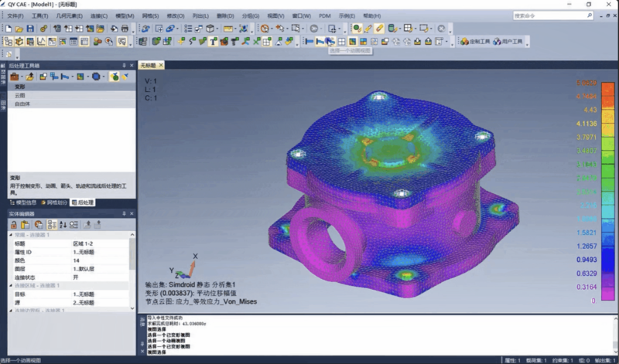
Task: Click the New file icon in toolbar
Action: pyautogui.click(x=9, y=29)
